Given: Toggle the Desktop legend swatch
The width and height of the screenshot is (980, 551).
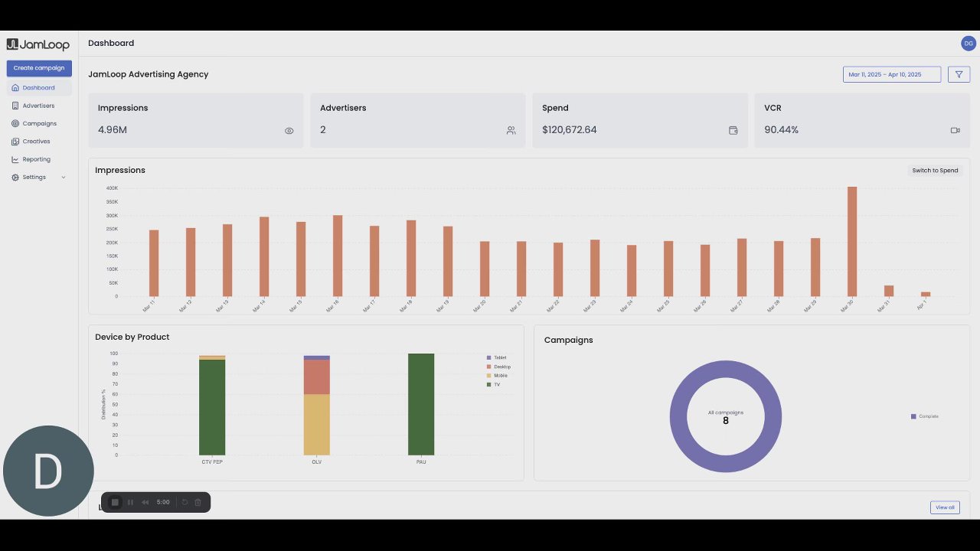Looking at the screenshot, I should (x=489, y=367).
